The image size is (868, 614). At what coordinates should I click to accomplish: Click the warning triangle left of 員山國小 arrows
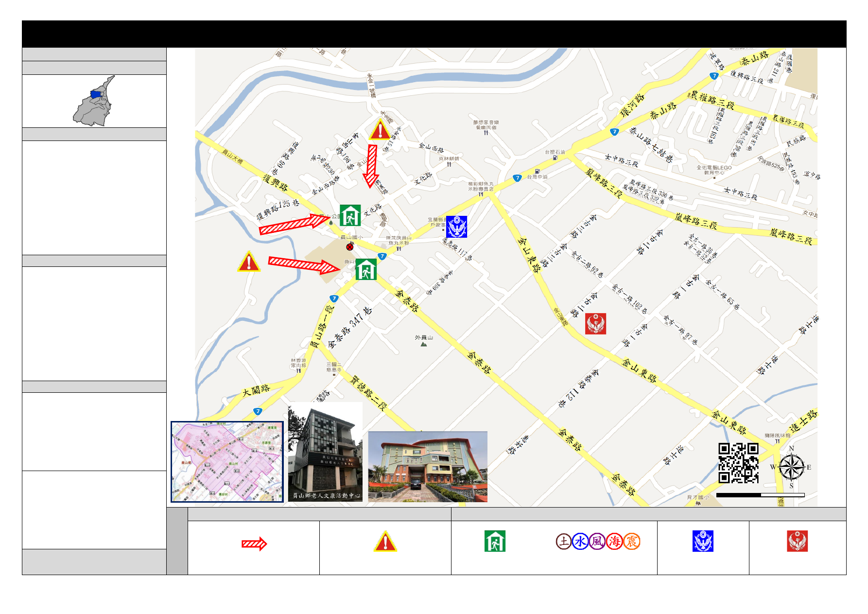point(248,262)
